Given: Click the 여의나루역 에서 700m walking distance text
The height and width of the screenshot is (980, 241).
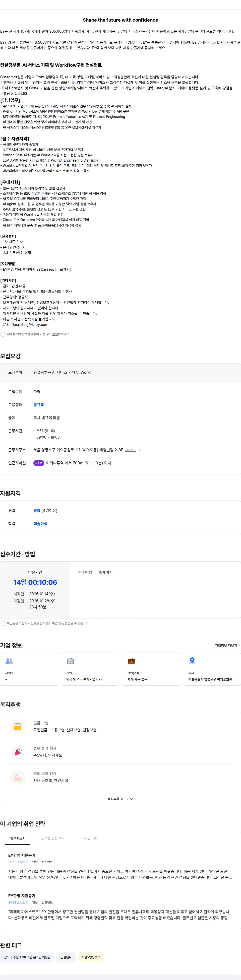Looking at the screenshot, I should 78,463.
